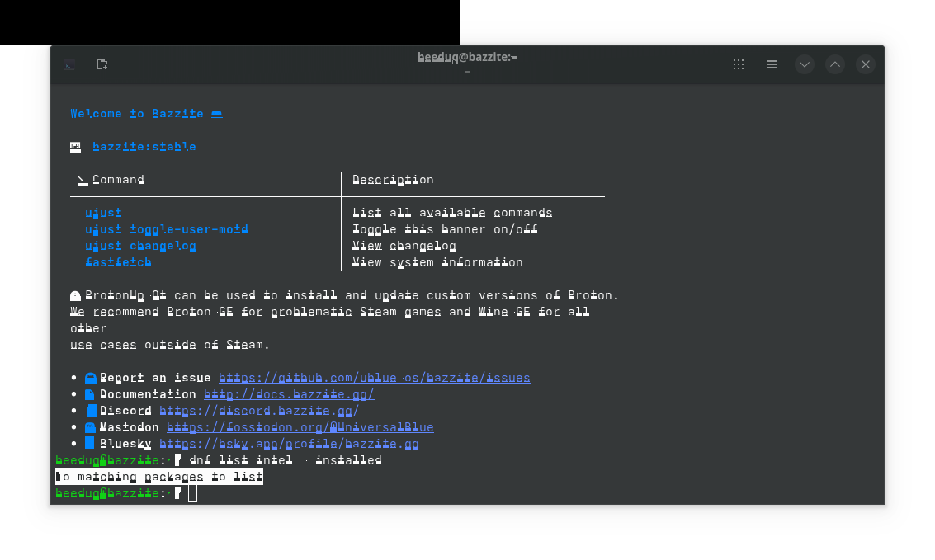Screen dimensions: 935x560
Task: Run the ujust command link
Action: (102, 212)
